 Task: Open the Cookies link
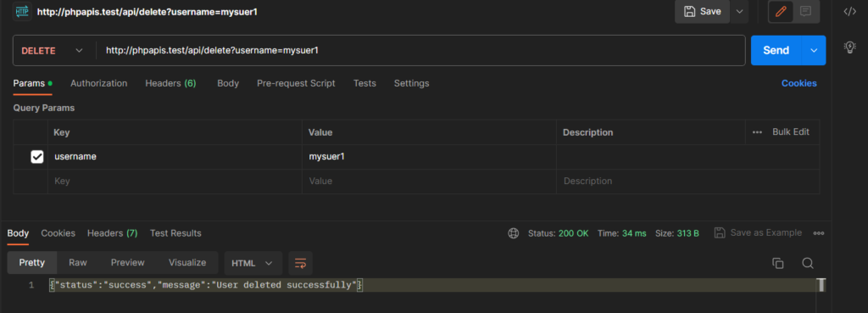click(798, 83)
